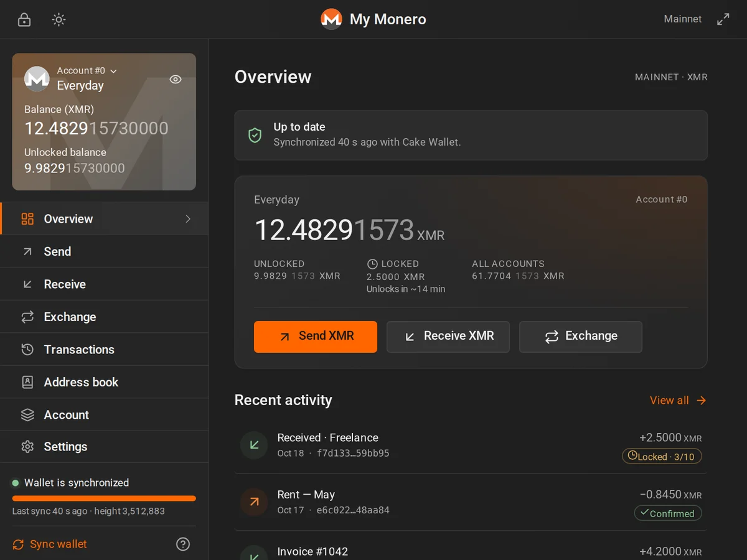Open the Receive sidebar item
This screenshot has height=560, width=747.
pos(105,284)
